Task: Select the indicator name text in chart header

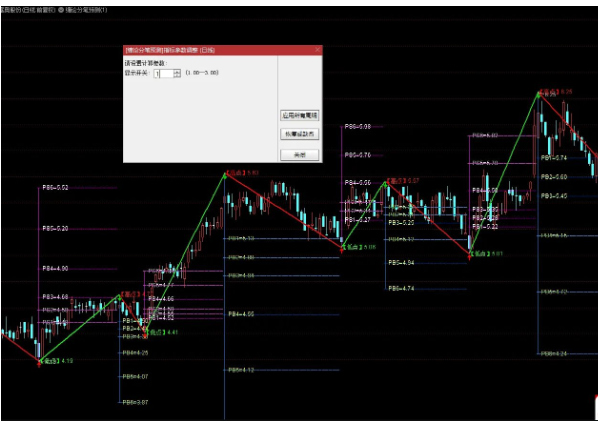Action: 87,10
